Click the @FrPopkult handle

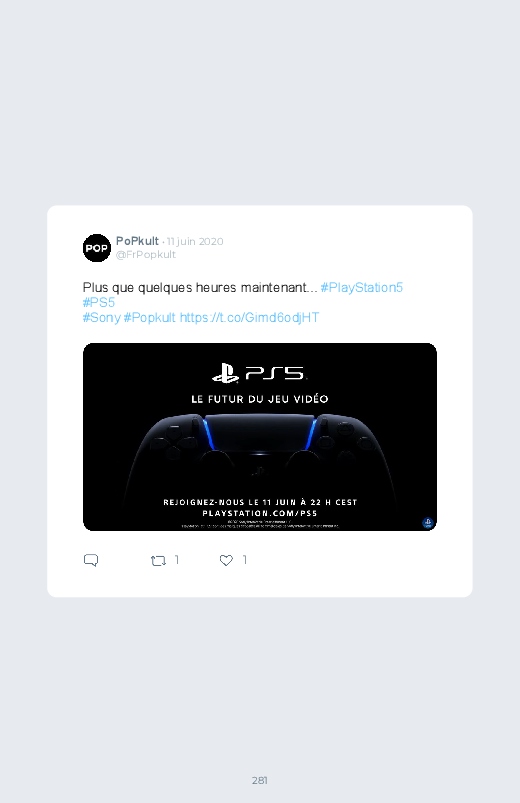click(x=146, y=255)
